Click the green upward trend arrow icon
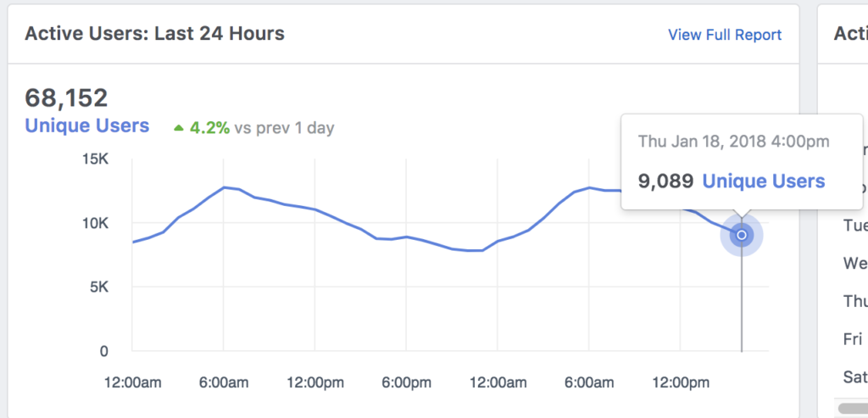 (x=178, y=128)
